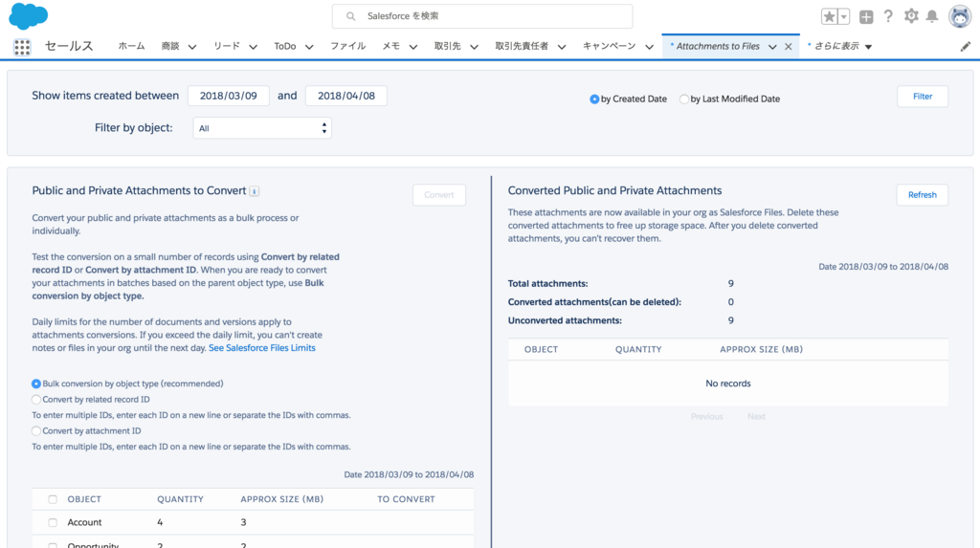Open the リード tab
This screenshot has width=980, height=548.
(x=226, y=46)
